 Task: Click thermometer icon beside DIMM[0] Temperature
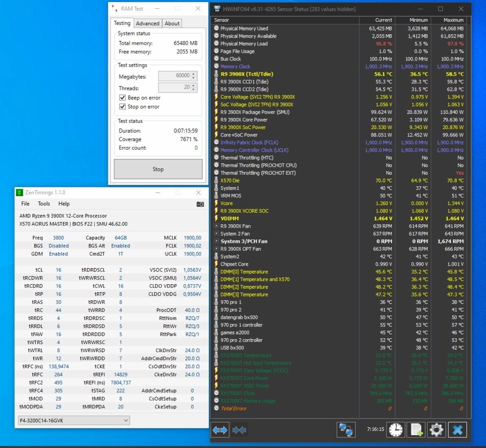pyautogui.click(x=216, y=272)
